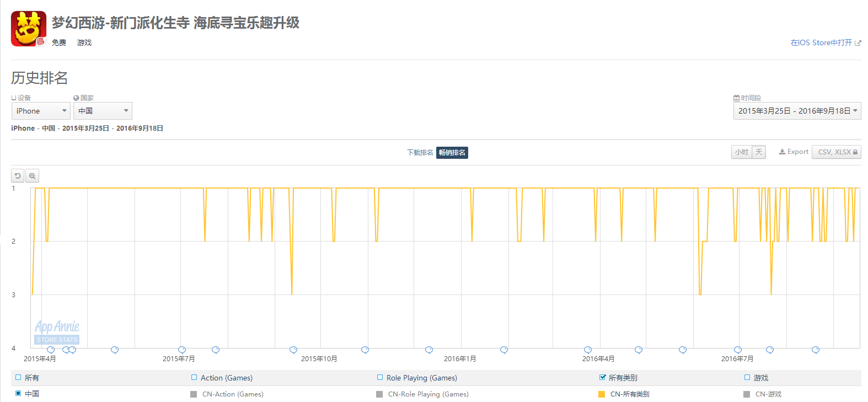Click the globe icon beside 国家
868x402 pixels.
tap(76, 98)
